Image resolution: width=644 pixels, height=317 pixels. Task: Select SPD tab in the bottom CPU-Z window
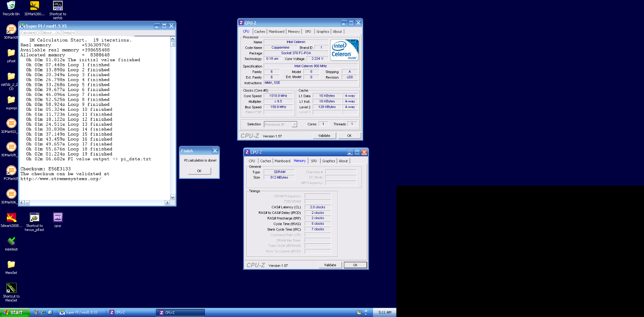click(314, 161)
